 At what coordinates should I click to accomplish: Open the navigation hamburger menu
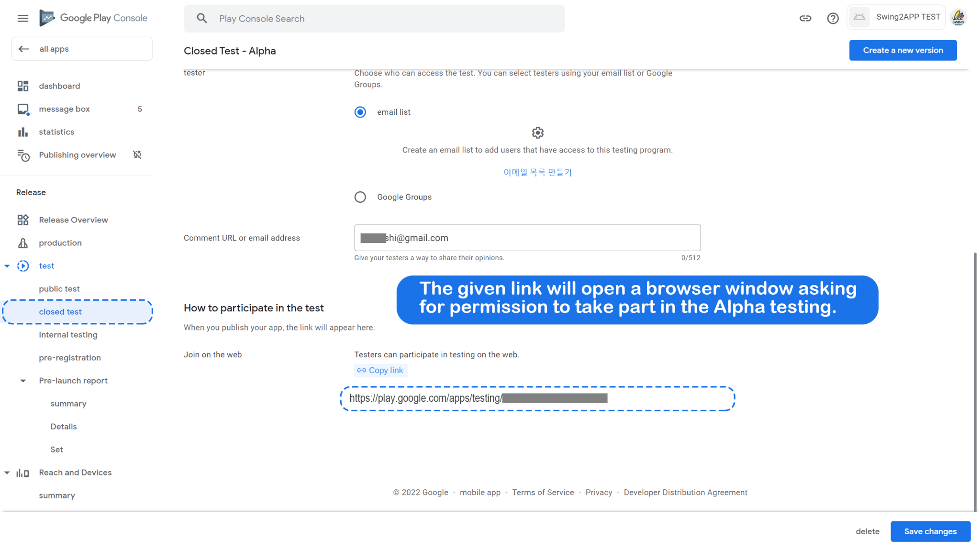tap(22, 18)
